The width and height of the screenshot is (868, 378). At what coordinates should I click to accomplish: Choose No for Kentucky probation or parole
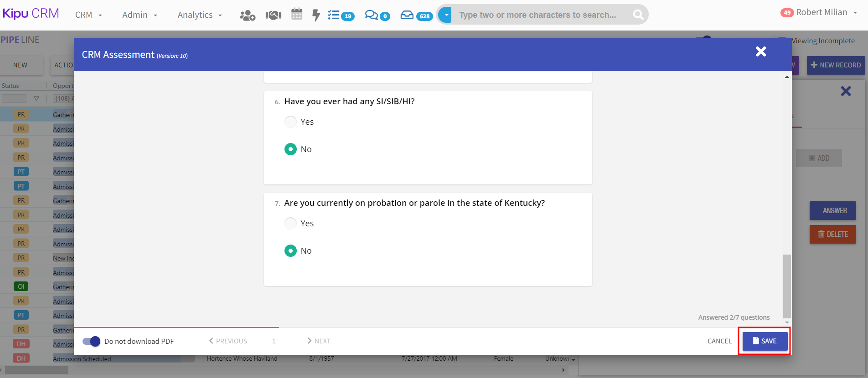coord(290,251)
